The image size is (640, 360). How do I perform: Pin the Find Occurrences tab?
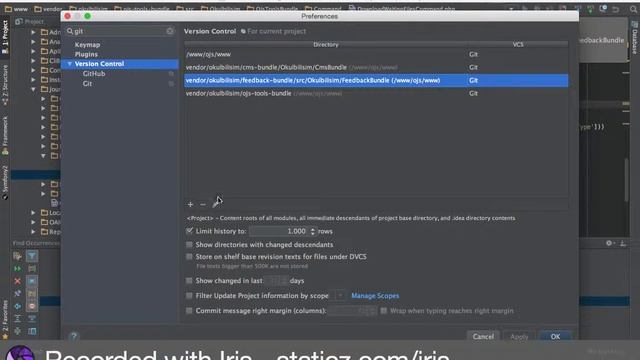pyautogui.click(x=18, y=293)
